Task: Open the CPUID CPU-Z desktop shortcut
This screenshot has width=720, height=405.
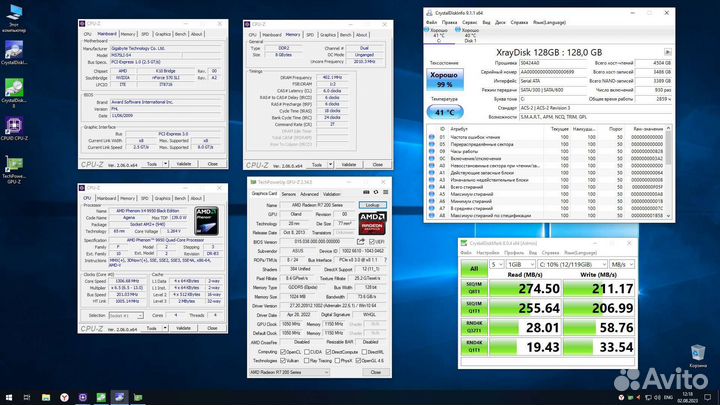Action: [x=14, y=129]
